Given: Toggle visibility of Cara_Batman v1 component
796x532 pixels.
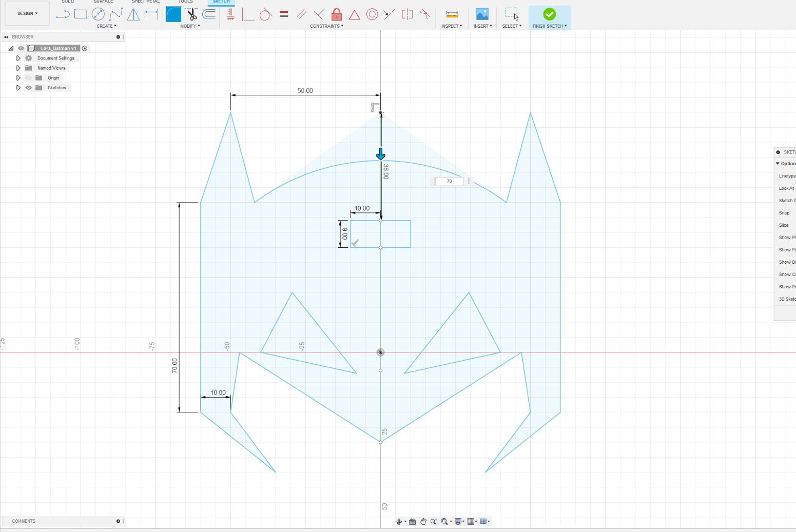Looking at the screenshot, I should tap(21, 48).
